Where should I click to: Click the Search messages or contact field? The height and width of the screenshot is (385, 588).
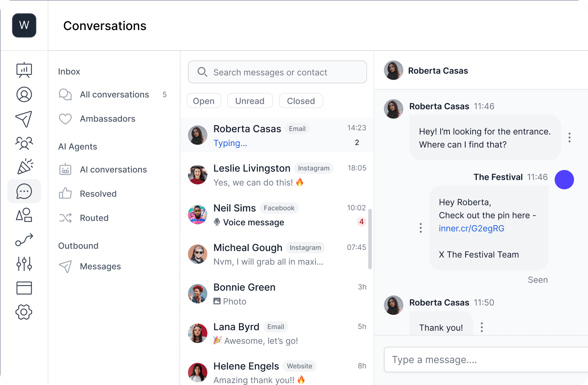coord(277,72)
